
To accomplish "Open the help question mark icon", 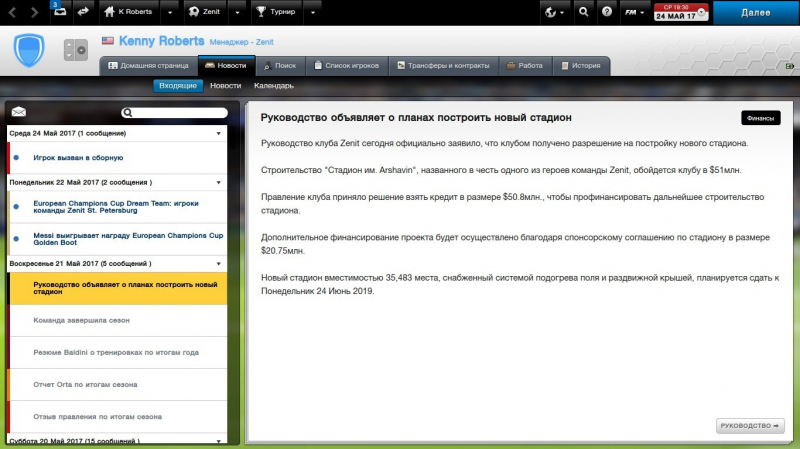I will click(607, 12).
